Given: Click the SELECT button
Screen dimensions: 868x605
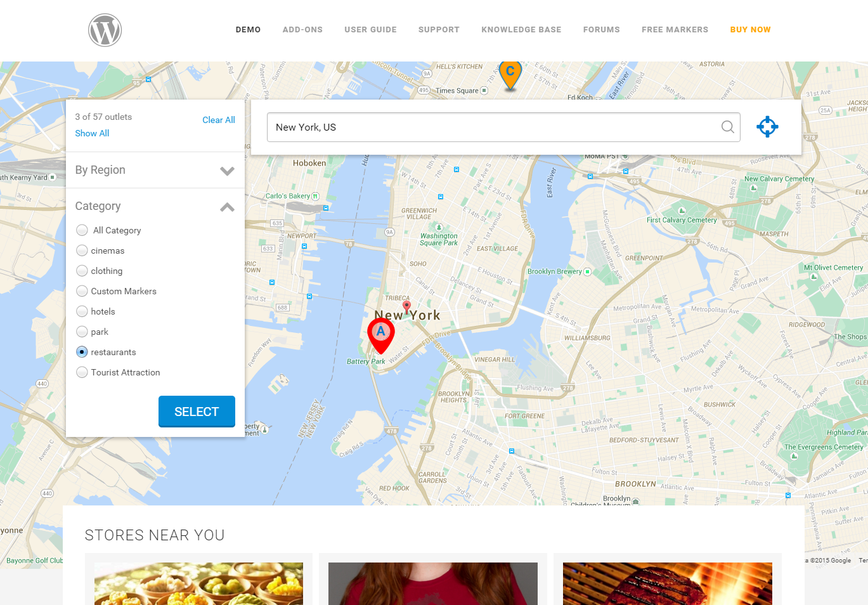Looking at the screenshot, I should tap(197, 412).
